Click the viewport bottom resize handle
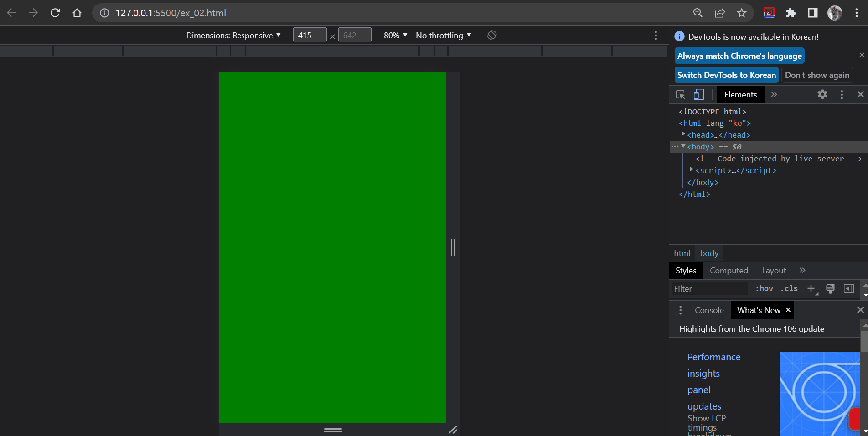Screen dimensions: 868x436 pos(333,430)
